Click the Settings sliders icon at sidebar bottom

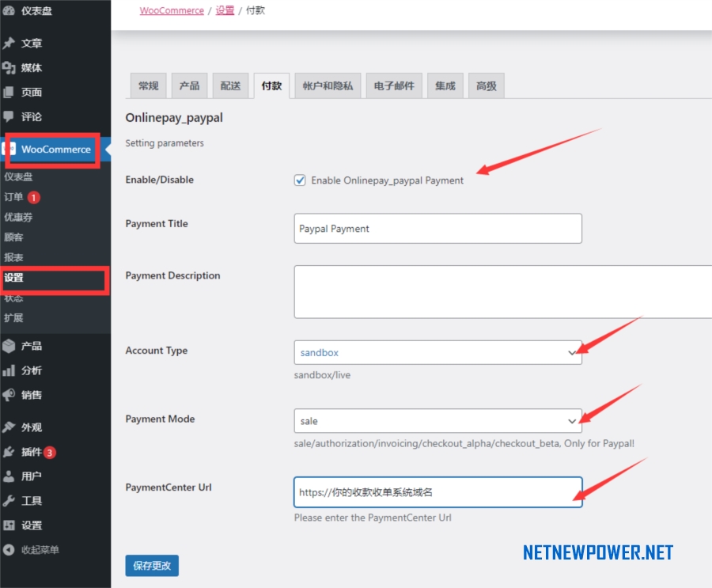[x=9, y=525]
